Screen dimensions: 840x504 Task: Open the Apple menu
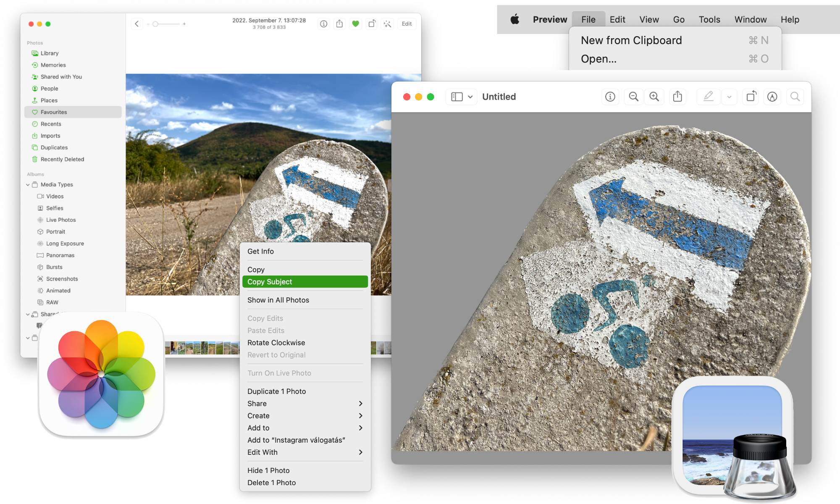(515, 19)
